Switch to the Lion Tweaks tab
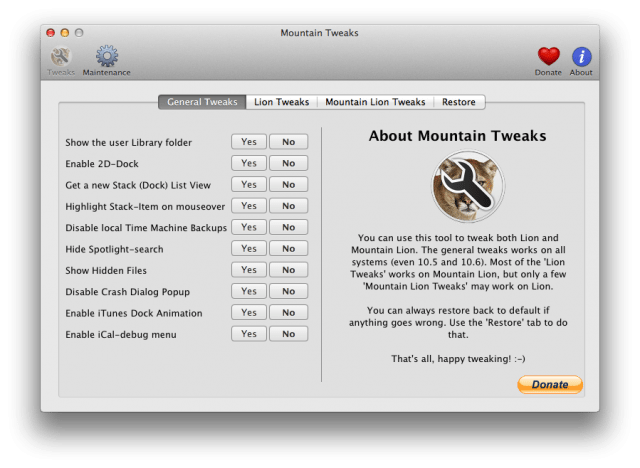Screen dimensions: 640x468 (281, 102)
